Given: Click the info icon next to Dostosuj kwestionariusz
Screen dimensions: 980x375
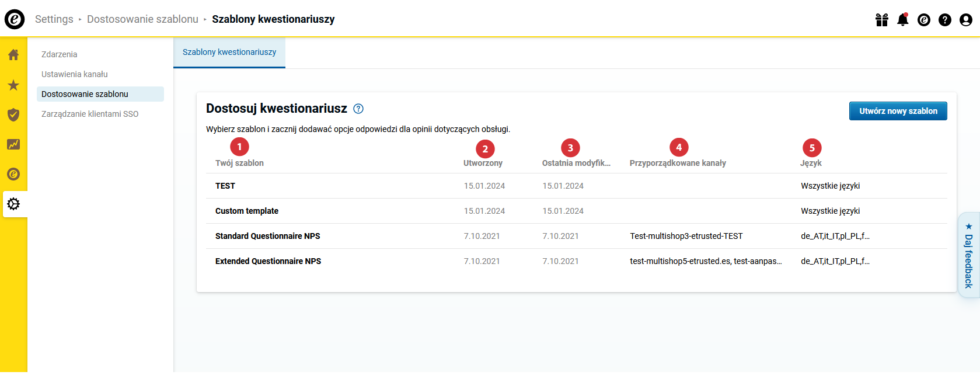Looking at the screenshot, I should 358,109.
